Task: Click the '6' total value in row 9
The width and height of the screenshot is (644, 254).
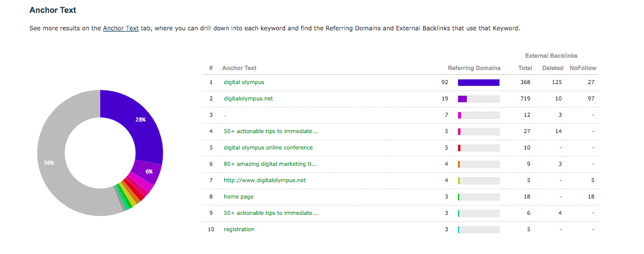Action: [529, 213]
